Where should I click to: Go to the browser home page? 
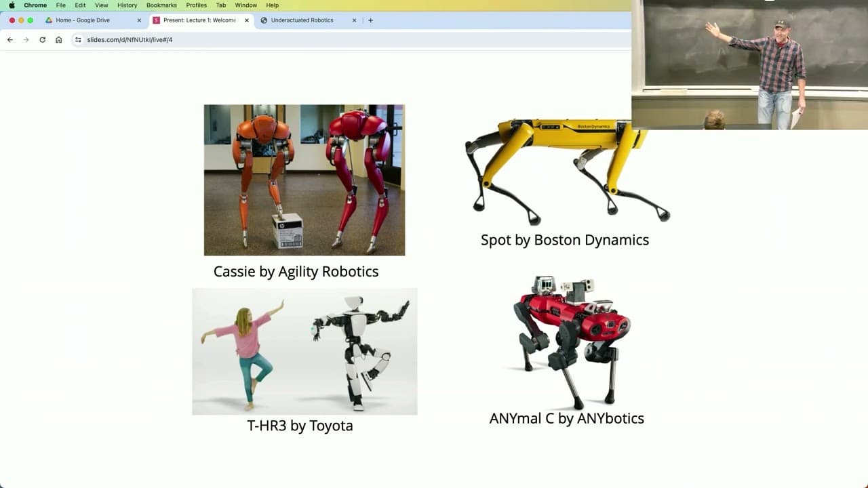(x=59, y=40)
